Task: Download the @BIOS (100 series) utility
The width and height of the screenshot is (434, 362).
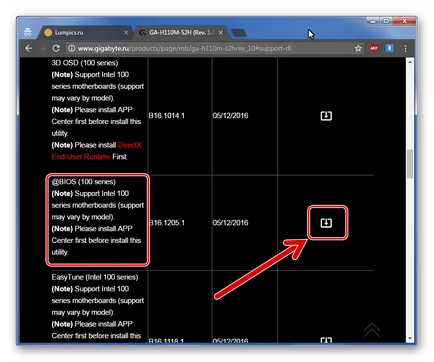Action: pos(326,223)
